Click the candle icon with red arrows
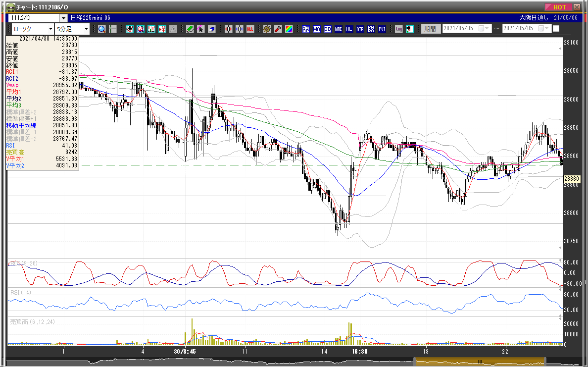The width and height of the screenshot is (588, 367). [x=228, y=29]
